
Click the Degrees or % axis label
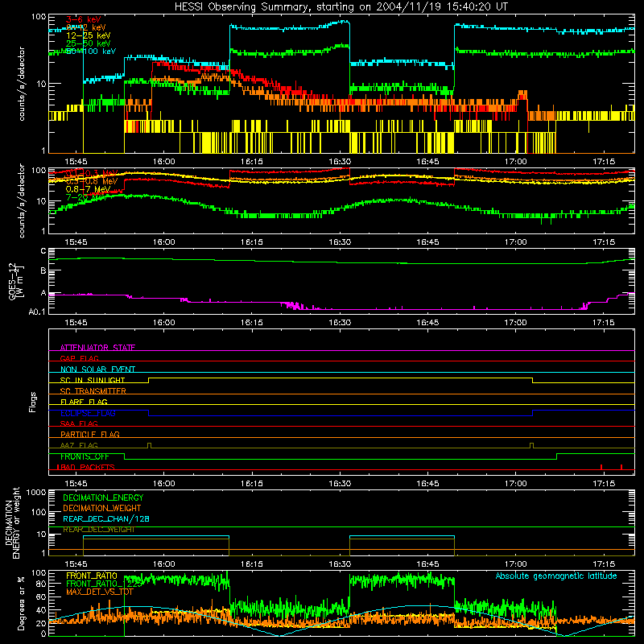click(x=21, y=604)
